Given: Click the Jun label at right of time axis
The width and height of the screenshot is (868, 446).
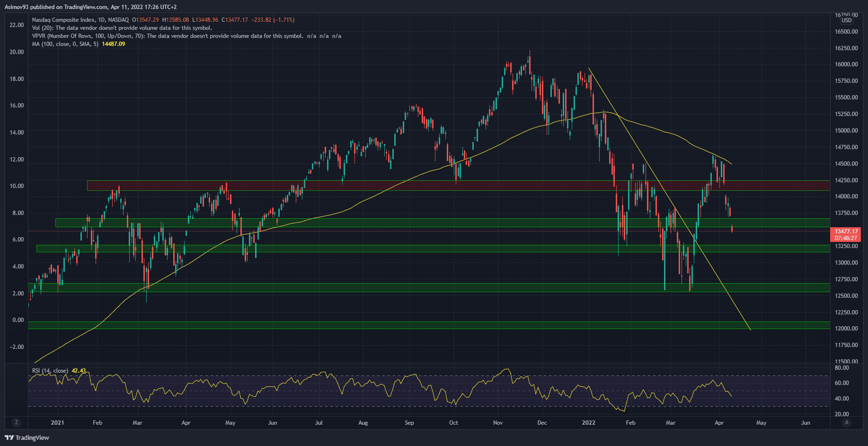Looking at the screenshot, I should pos(806,423).
